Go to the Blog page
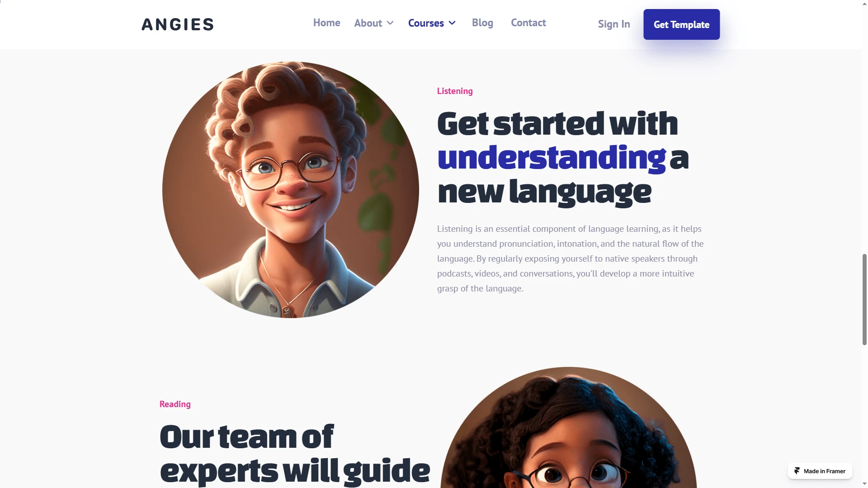The image size is (868, 488). click(x=482, y=23)
